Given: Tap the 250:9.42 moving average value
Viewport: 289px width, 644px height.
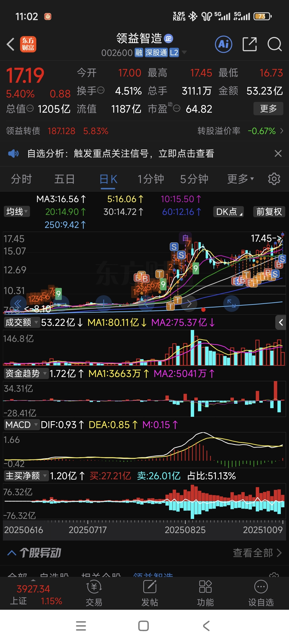Looking at the screenshot, I should (65, 225).
